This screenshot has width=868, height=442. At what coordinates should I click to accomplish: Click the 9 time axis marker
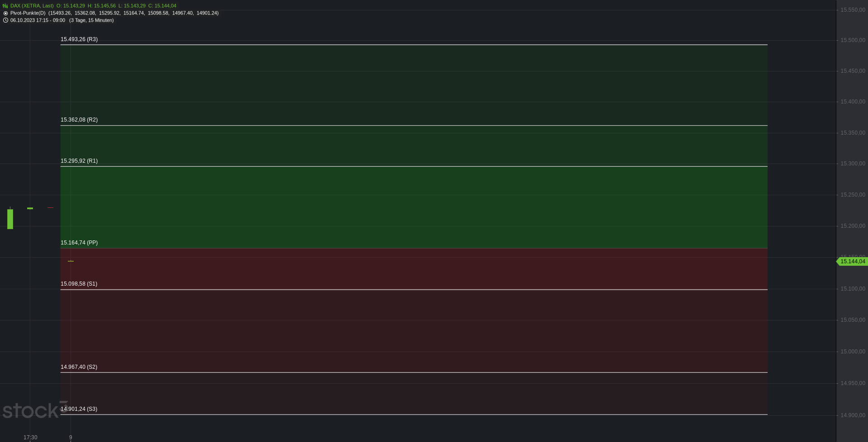pyautogui.click(x=71, y=437)
